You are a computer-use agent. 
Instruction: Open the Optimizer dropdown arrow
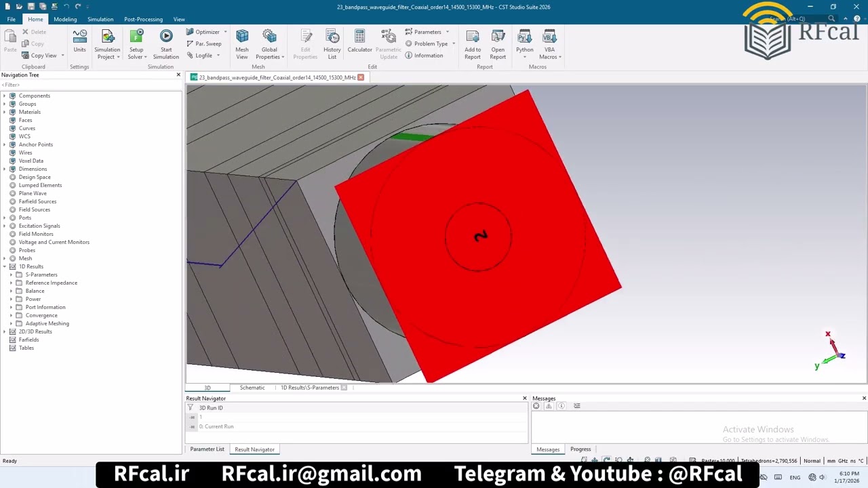(x=225, y=32)
